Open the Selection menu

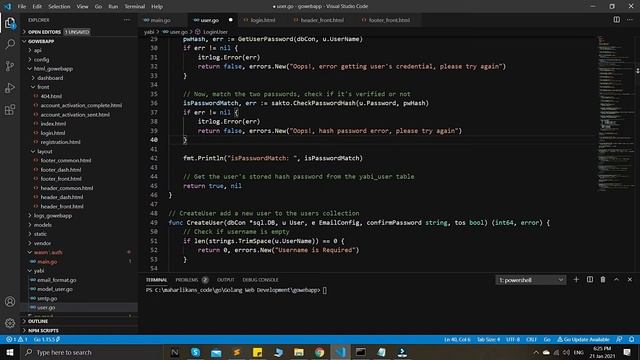(x=59, y=6)
